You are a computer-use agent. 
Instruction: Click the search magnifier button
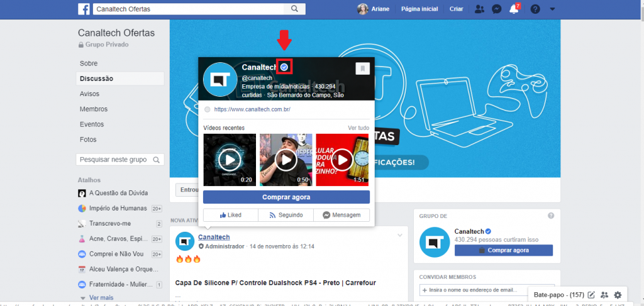[294, 9]
